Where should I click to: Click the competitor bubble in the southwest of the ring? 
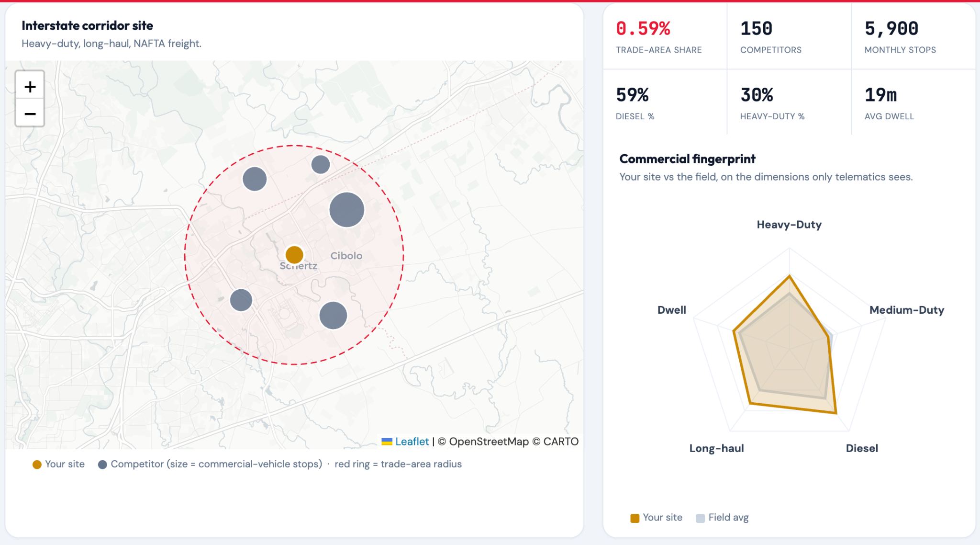(241, 300)
